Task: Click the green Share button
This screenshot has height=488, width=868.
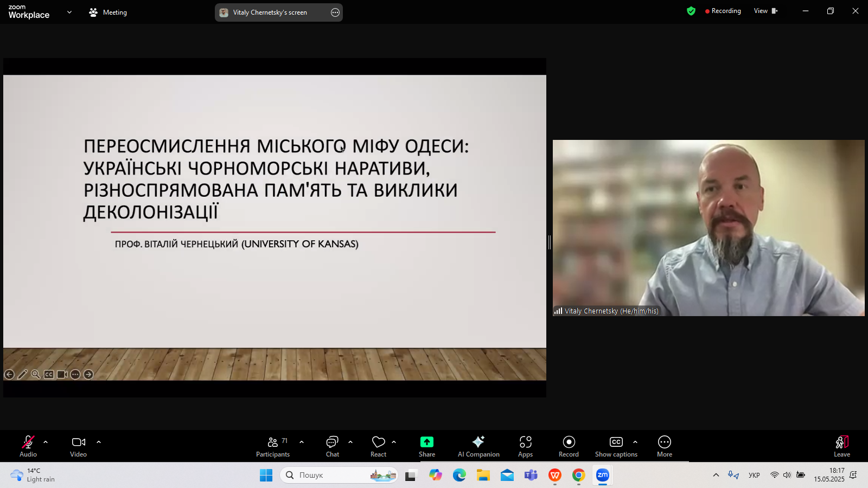Action: [427, 447]
